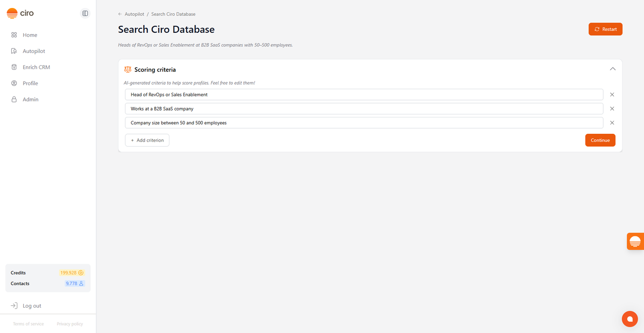Click the back arrow in breadcrumb
The height and width of the screenshot is (333, 644).
coord(120,14)
